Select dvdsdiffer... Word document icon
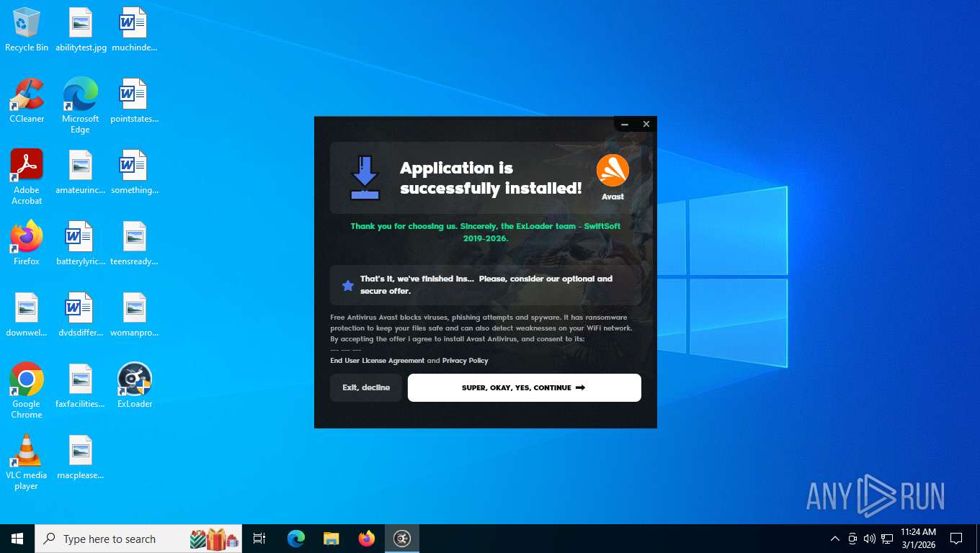Image resolution: width=980 pixels, height=553 pixels. tap(81, 315)
